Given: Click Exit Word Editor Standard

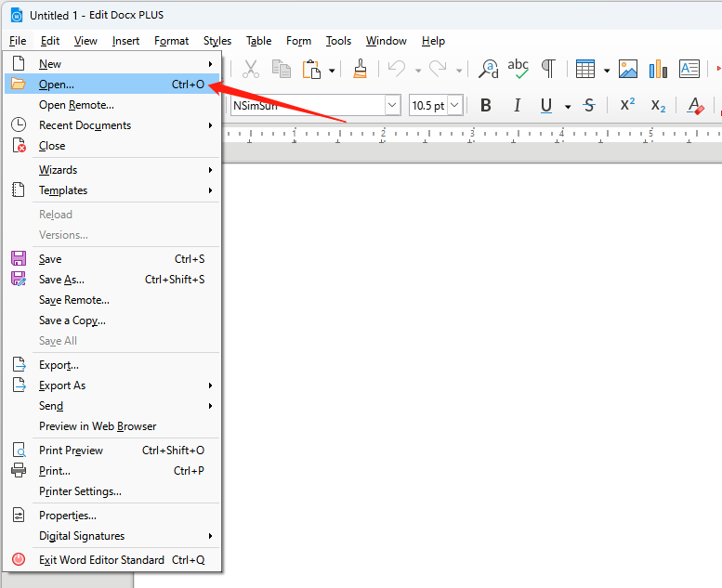Looking at the screenshot, I should click(x=112, y=560).
